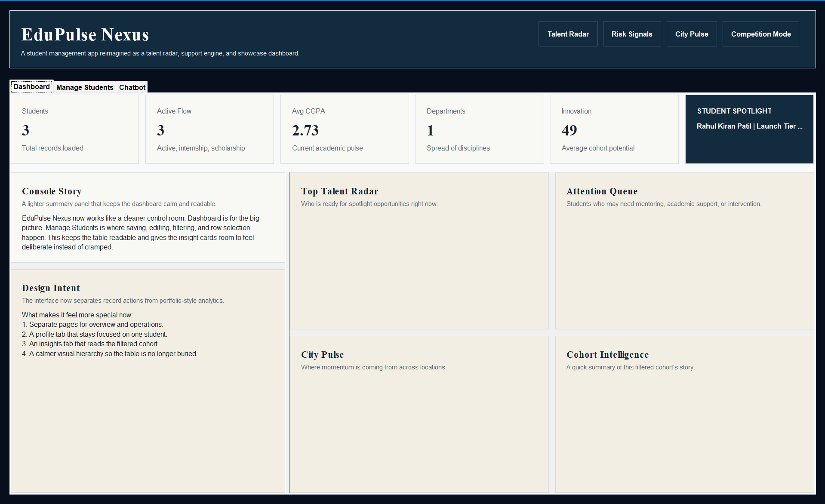
Task: Click 'Average cohort potential' caption
Action: 598,148
